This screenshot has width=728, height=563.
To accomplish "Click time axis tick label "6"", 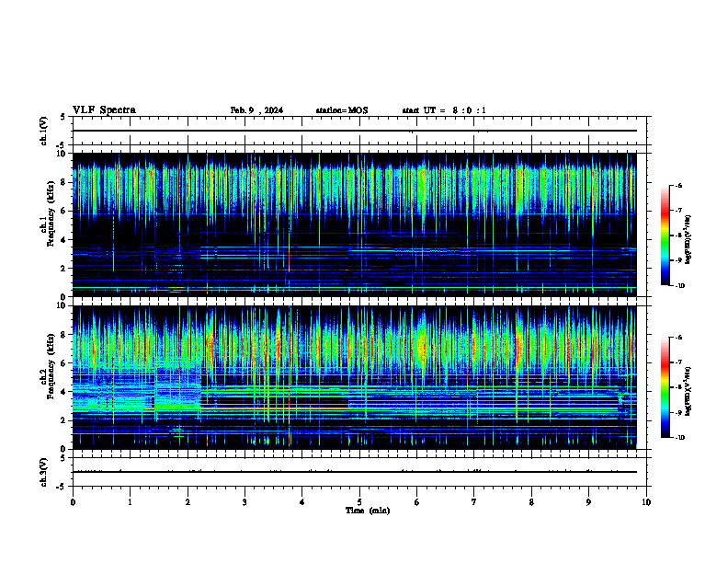I will click(x=416, y=502).
